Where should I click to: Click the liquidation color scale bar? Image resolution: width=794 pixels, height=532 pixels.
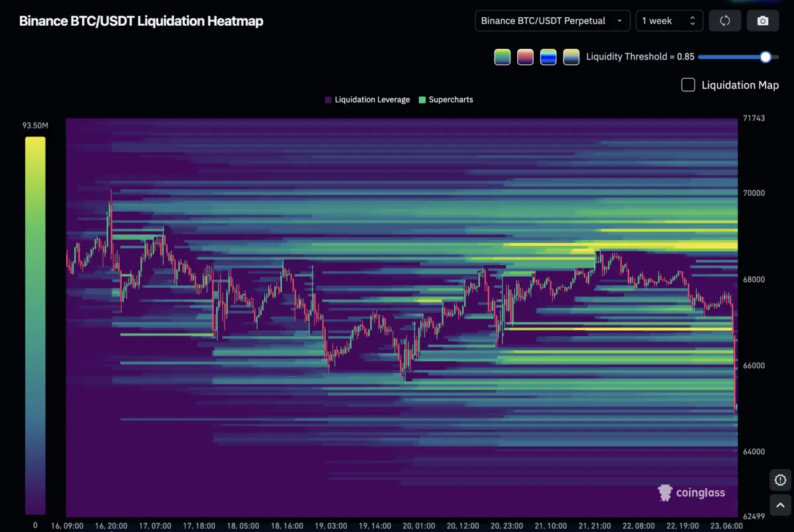(35, 324)
